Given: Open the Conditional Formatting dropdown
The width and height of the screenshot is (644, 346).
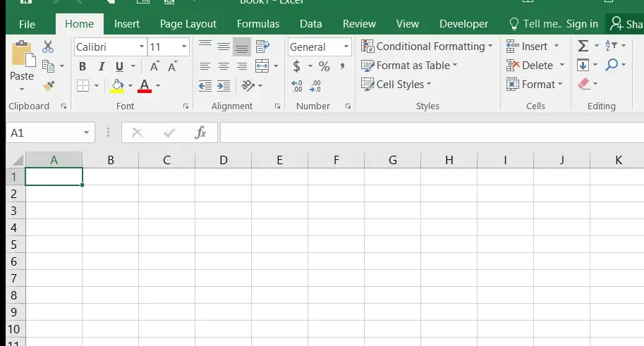Looking at the screenshot, I should [427, 47].
